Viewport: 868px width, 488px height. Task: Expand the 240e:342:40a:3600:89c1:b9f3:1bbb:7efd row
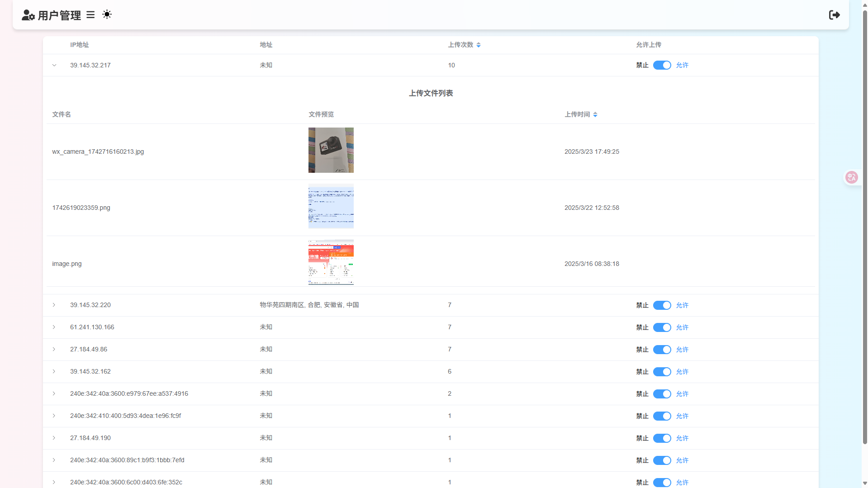[x=54, y=460]
